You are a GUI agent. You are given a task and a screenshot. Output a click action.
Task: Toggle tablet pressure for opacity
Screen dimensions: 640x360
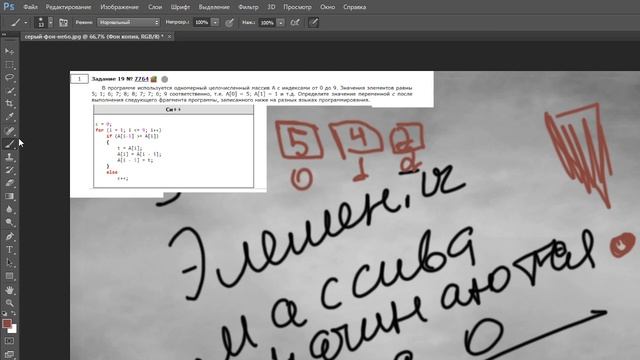[229, 22]
